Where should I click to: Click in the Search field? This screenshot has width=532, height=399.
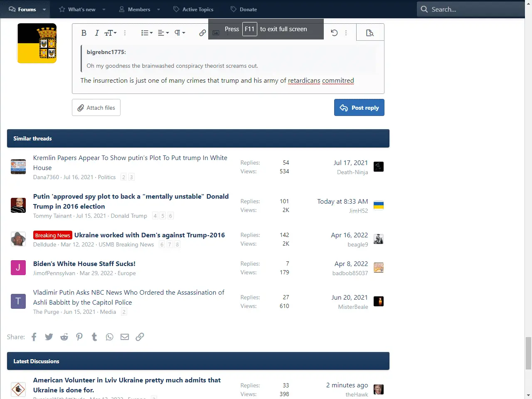474,9
